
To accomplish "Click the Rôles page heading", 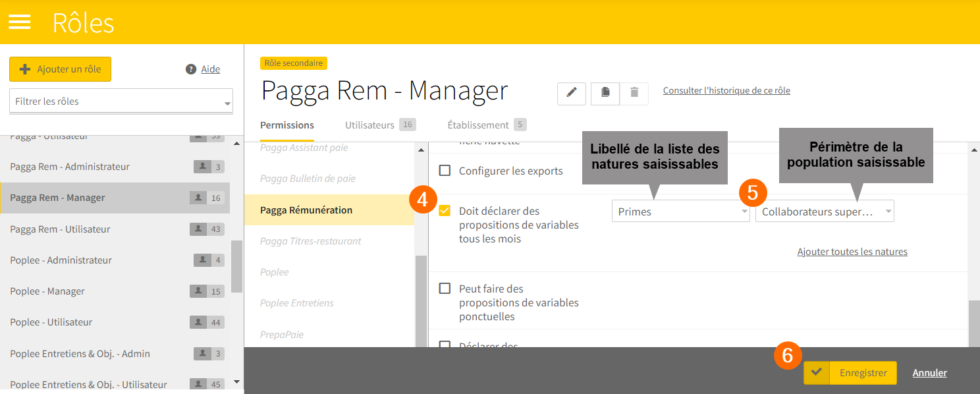I will (x=84, y=23).
